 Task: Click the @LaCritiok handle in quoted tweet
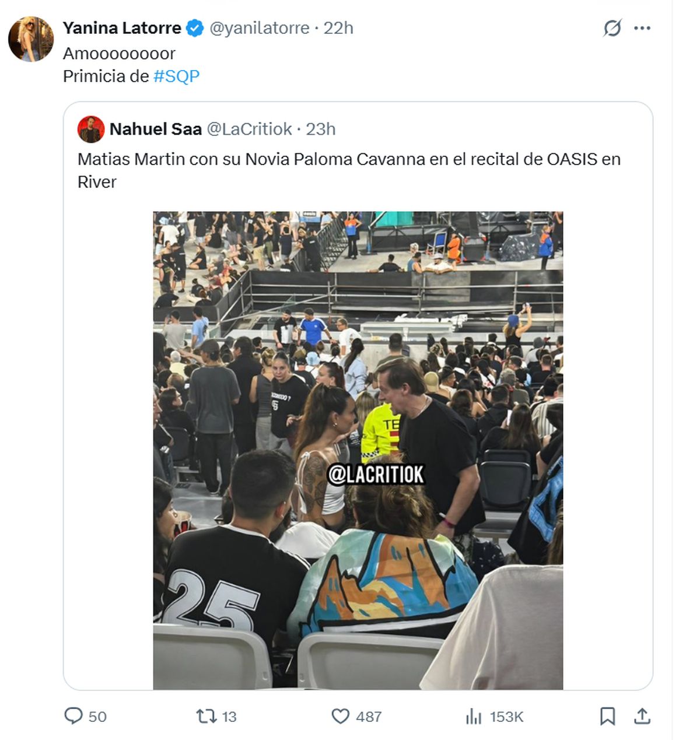coord(249,129)
